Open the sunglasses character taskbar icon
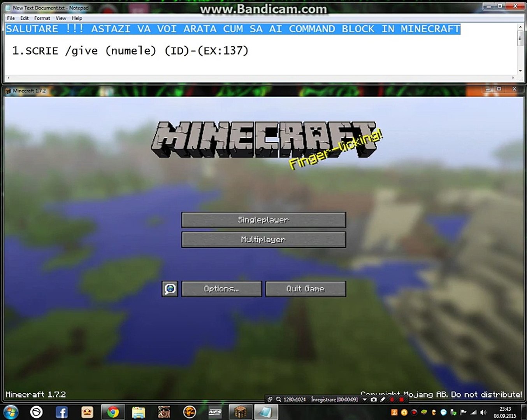 click(x=164, y=412)
